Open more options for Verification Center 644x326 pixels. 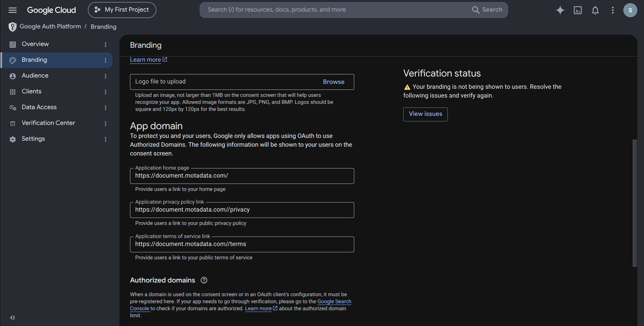105,124
